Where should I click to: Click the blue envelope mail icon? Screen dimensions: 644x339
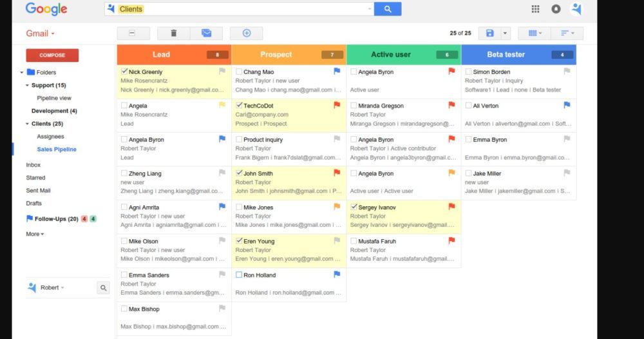click(x=206, y=34)
